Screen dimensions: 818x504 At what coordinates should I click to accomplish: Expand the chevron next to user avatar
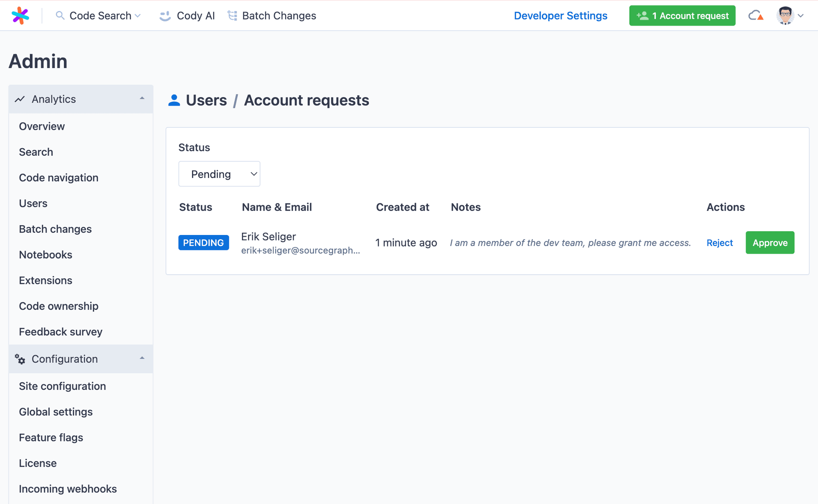pyautogui.click(x=801, y=16)
